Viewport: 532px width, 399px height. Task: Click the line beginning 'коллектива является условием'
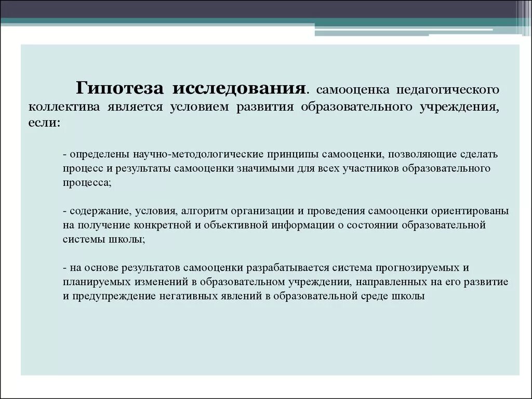[x=263, y=107]
